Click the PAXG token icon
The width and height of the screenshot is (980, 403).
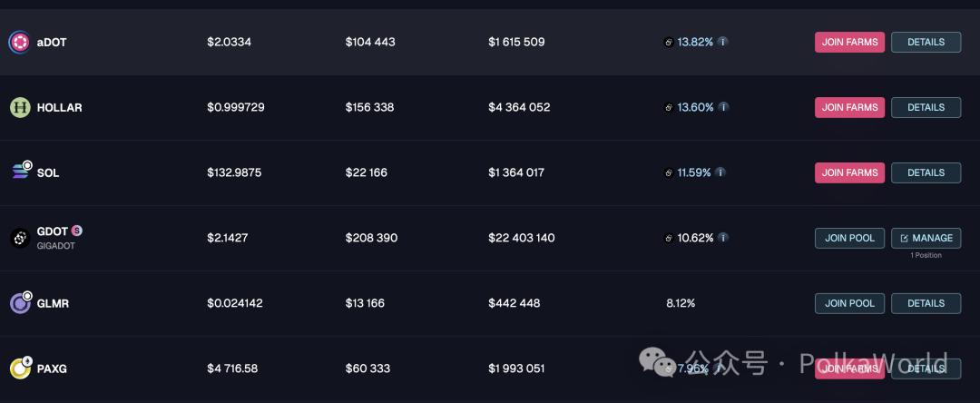20,368
